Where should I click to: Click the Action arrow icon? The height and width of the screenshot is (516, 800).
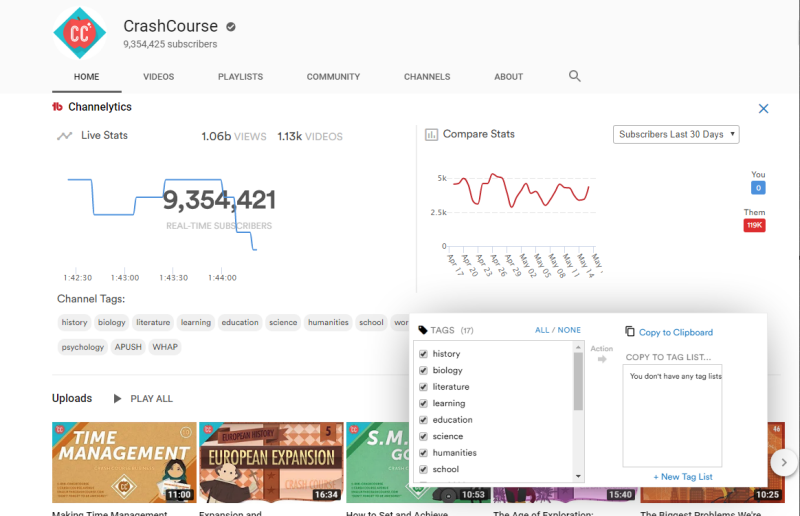[x=602, y=359]
